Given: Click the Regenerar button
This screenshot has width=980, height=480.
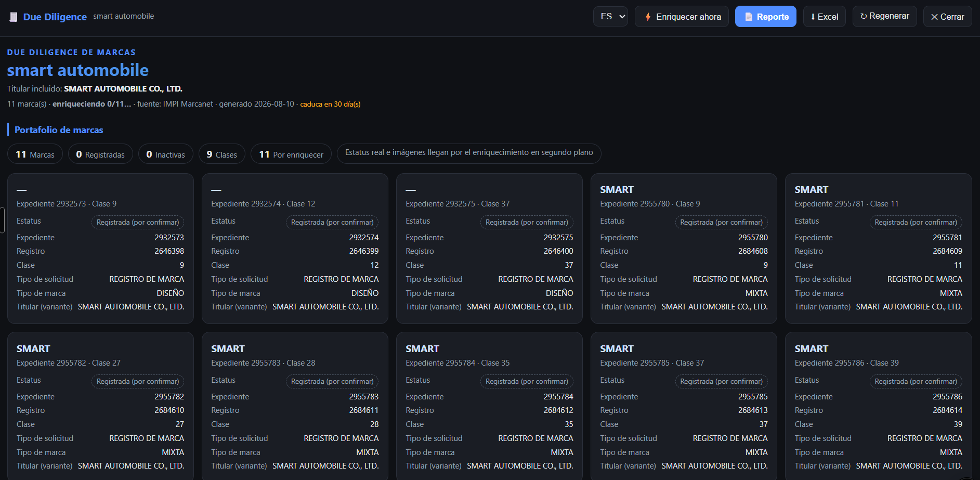Looking at the screenshot, I should click(x=885, y=17).
